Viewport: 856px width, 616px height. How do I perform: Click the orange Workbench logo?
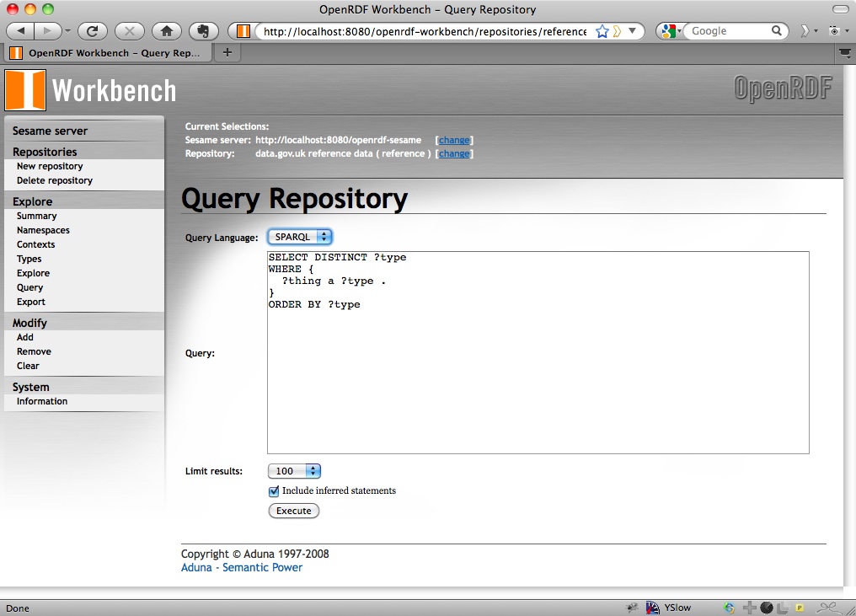point(25,90)
